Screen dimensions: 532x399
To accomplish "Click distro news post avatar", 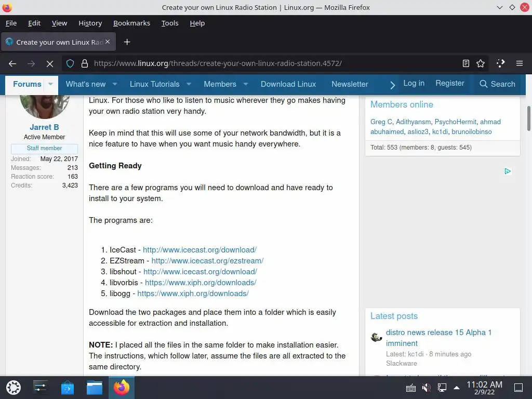I will 376,337.
